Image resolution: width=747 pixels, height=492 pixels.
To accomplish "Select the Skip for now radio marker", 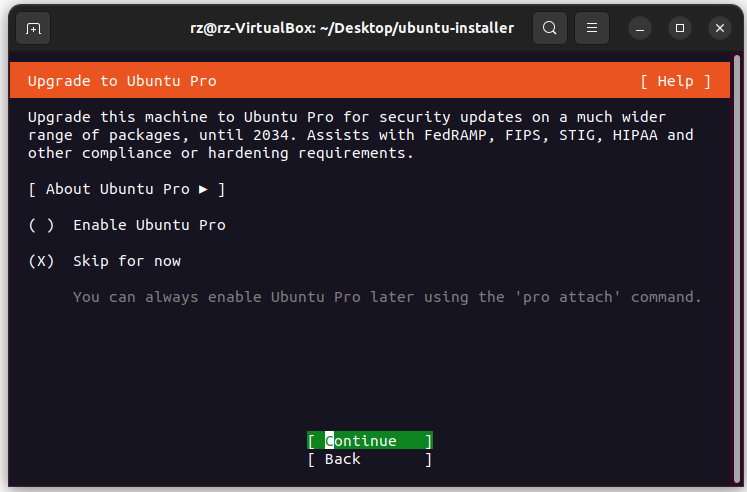I will 41,261.
